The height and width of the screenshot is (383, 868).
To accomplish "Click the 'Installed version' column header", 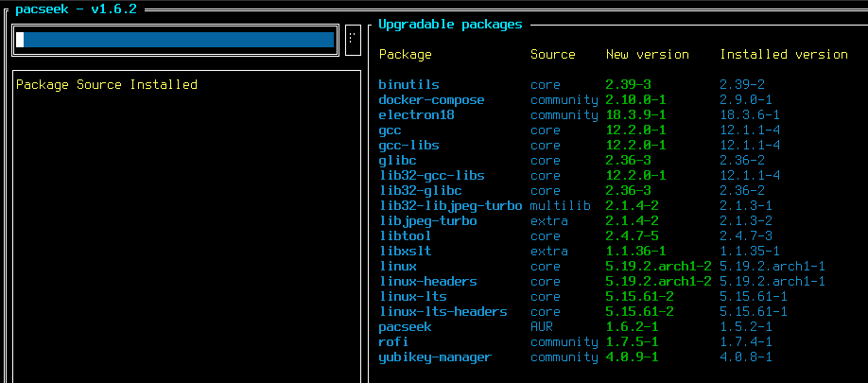I will click(x=783, y=55).
